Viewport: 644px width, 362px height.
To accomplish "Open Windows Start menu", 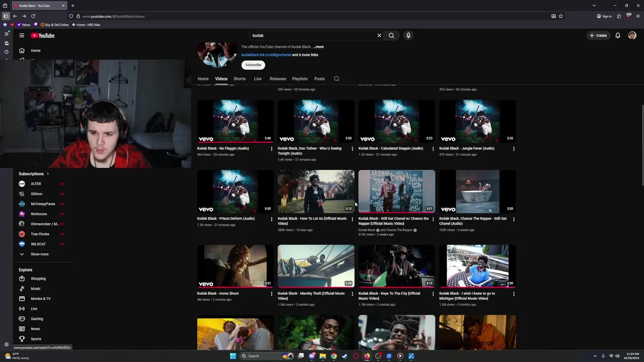I will (x=233, y=356).
